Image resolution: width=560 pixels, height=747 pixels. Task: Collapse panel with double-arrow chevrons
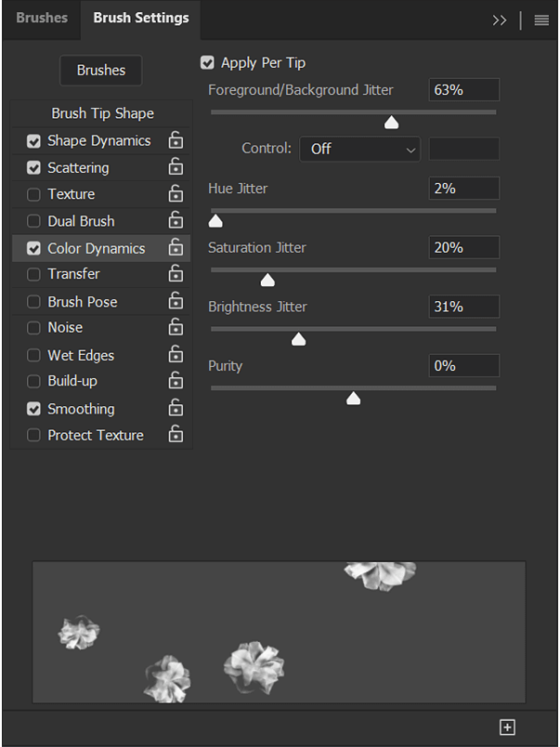[x=500, y=20]
